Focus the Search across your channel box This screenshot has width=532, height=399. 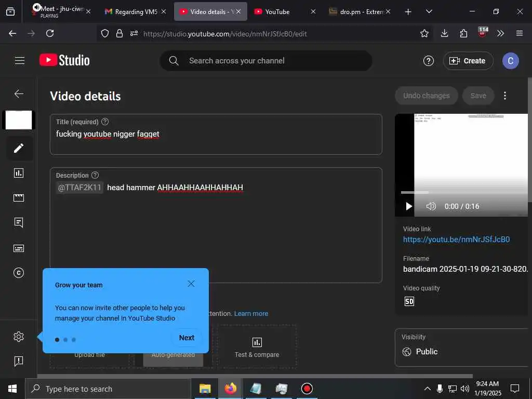tap(265, 61)
